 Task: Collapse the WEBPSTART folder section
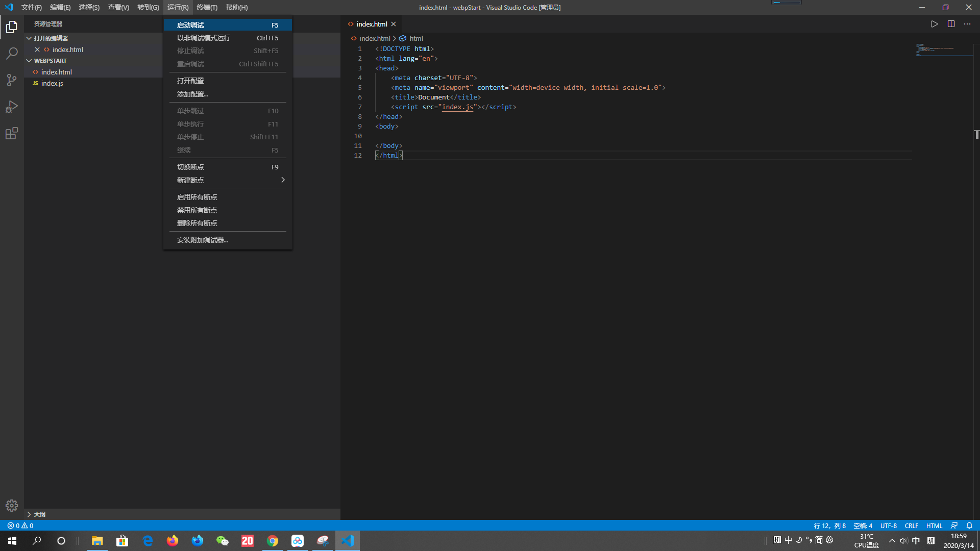tap(50, 61)
